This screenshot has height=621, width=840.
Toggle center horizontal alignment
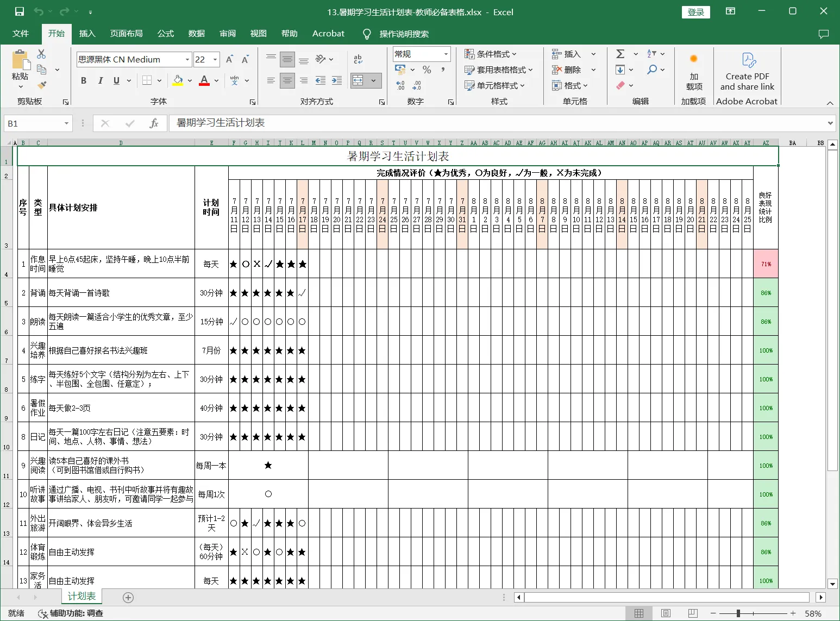pyautogui.click(x=287, y=80)
